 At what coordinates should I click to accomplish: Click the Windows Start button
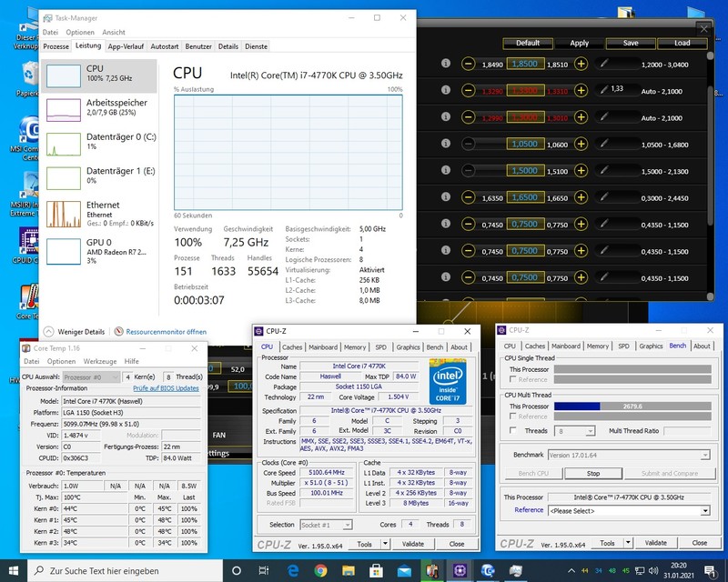coord(14,570)
